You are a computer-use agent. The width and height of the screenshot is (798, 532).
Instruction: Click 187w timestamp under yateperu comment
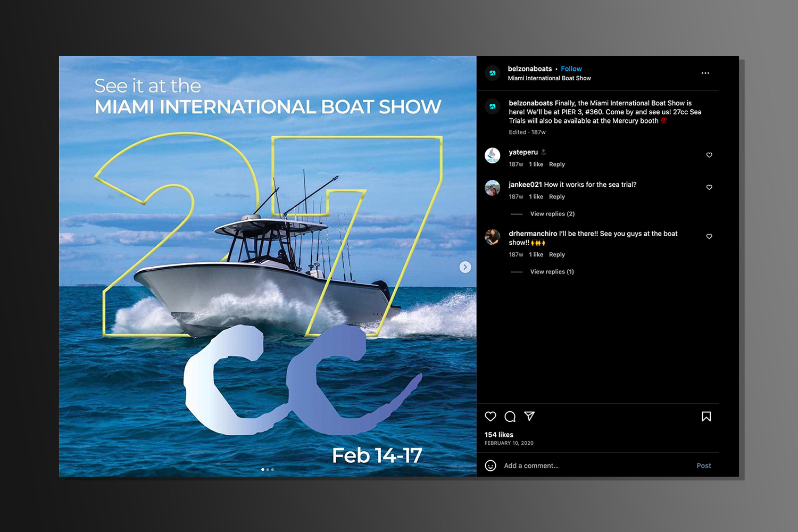[x=516, y=164]
